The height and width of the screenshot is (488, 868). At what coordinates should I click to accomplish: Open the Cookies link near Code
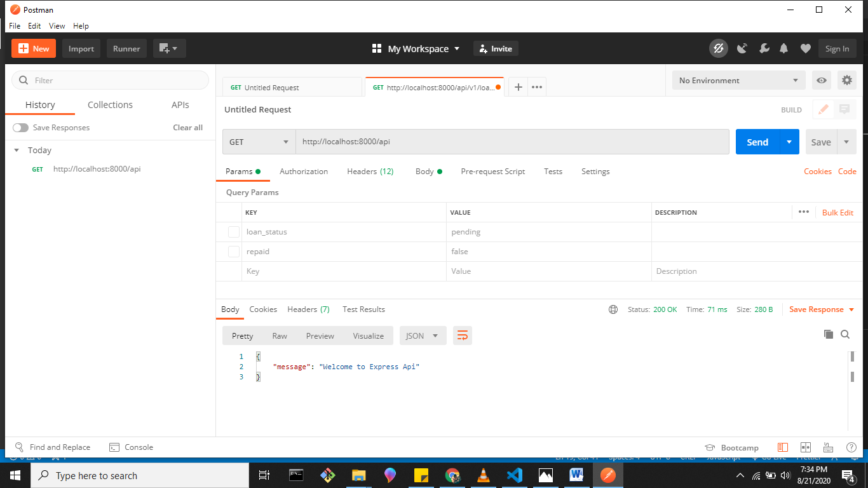pos(818,172)
